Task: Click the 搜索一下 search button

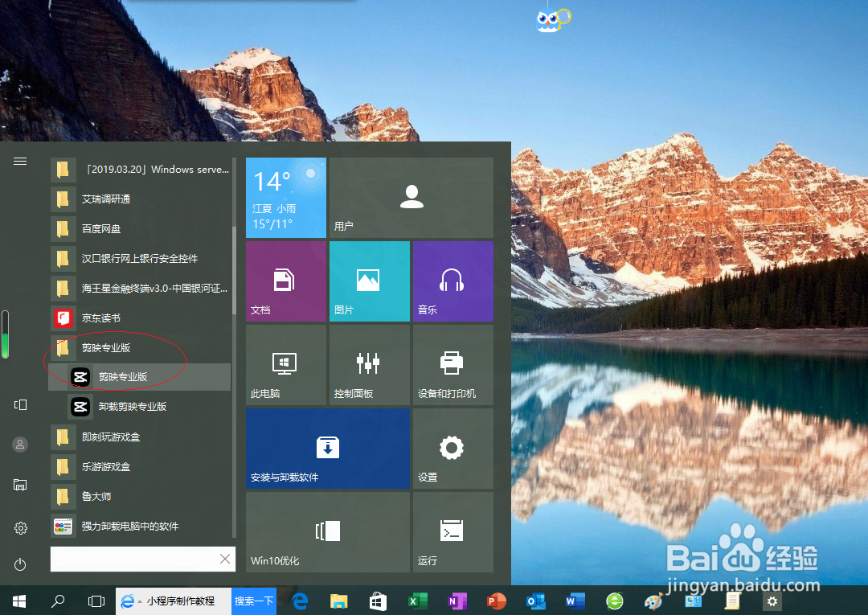Action: [253, 601]
